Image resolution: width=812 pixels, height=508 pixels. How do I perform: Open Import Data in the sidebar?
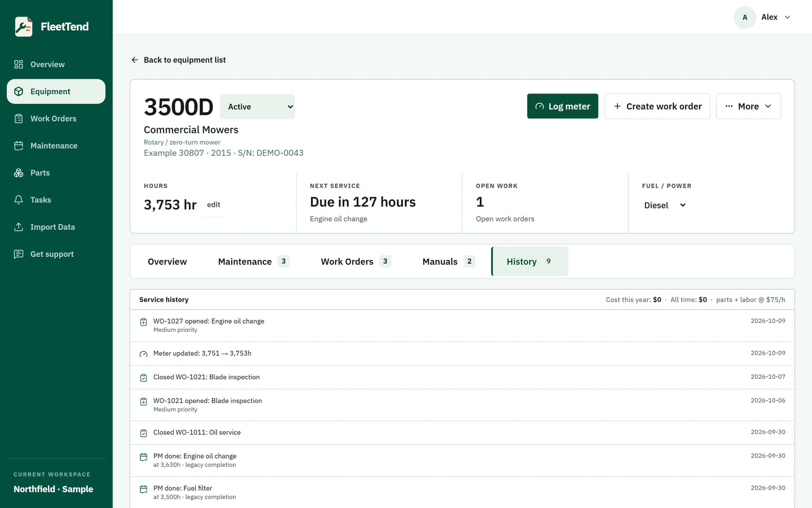tap(56, 227)
